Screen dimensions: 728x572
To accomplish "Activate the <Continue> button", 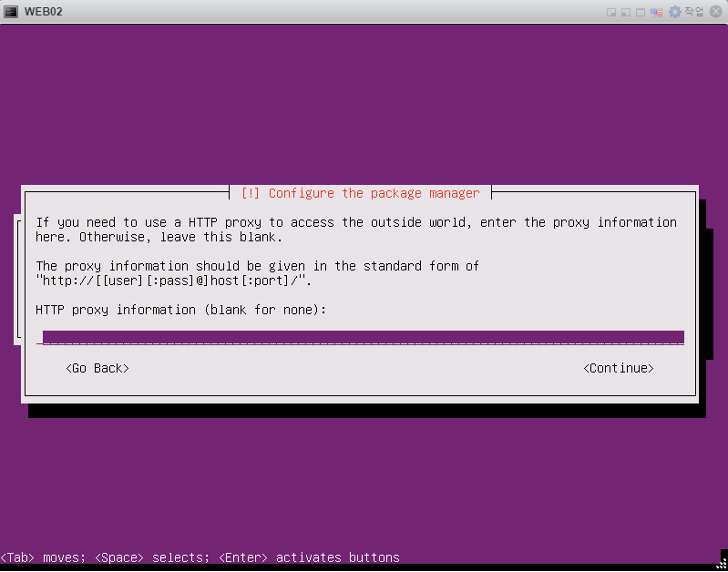I will click(618, 368).
